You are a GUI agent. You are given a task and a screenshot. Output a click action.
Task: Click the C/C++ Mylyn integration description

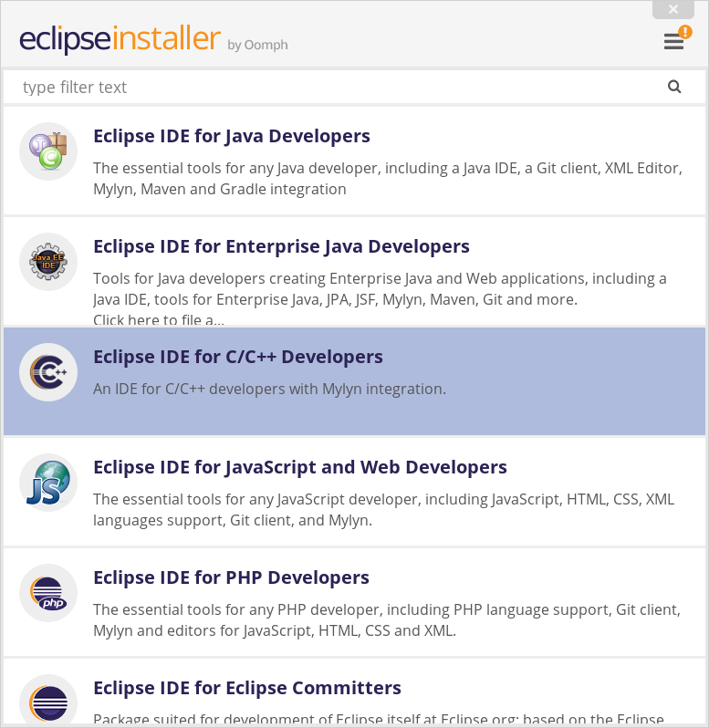pyautogui.click(x=269, y=389)
